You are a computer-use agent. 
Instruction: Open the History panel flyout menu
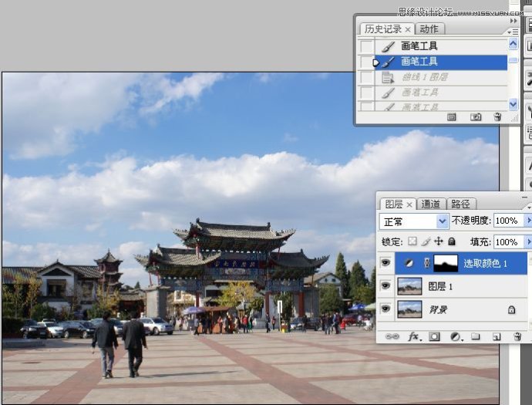click(x=513, y=32)
